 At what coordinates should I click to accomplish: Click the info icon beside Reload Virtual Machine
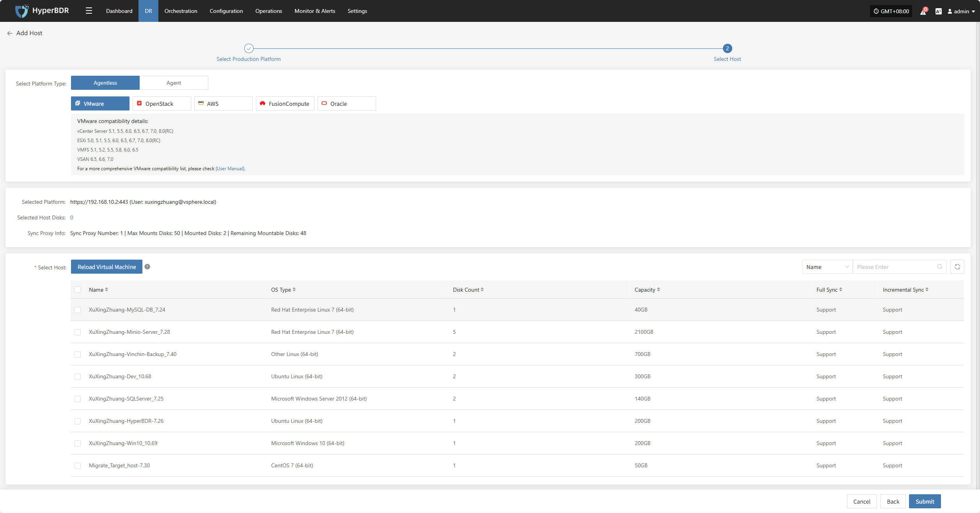click(147, 267)
